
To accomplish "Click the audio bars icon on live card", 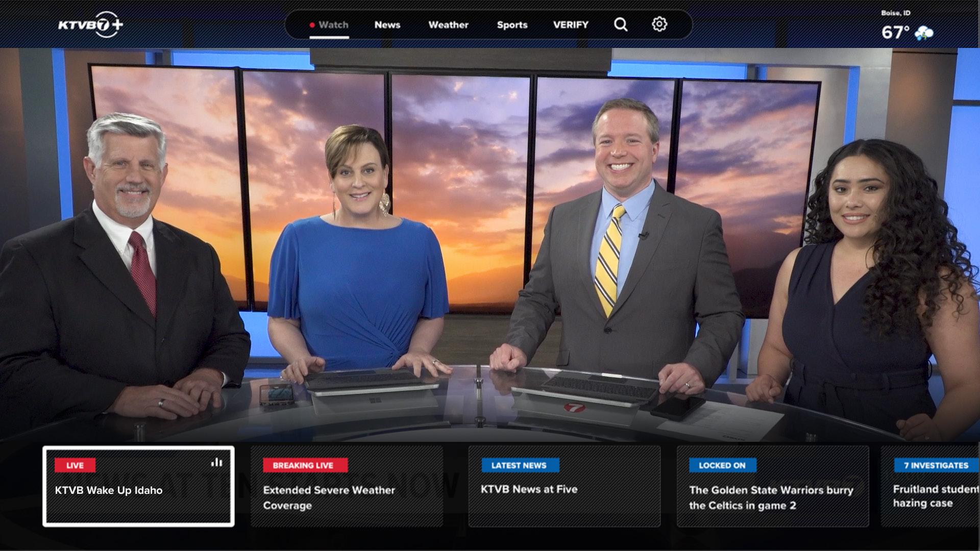I will 216,462.
